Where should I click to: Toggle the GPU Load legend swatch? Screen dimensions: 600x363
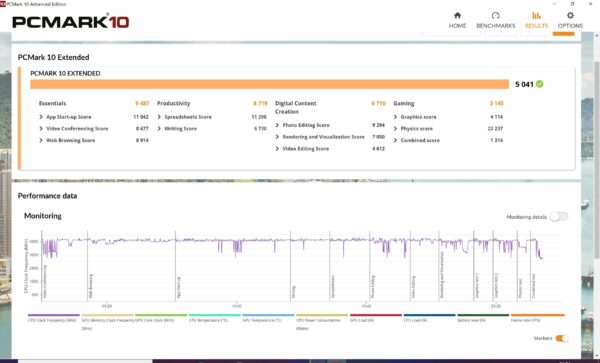376,315
